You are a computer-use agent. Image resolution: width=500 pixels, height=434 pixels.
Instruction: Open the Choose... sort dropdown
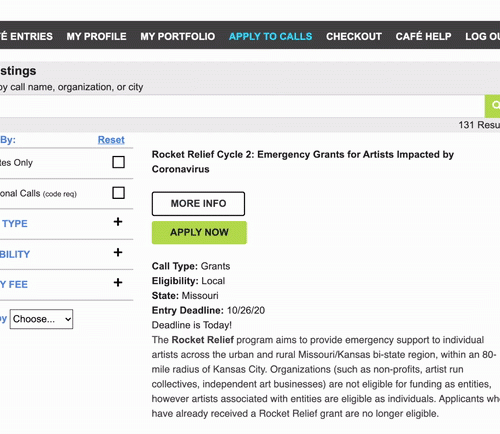[x=41, y=319]
